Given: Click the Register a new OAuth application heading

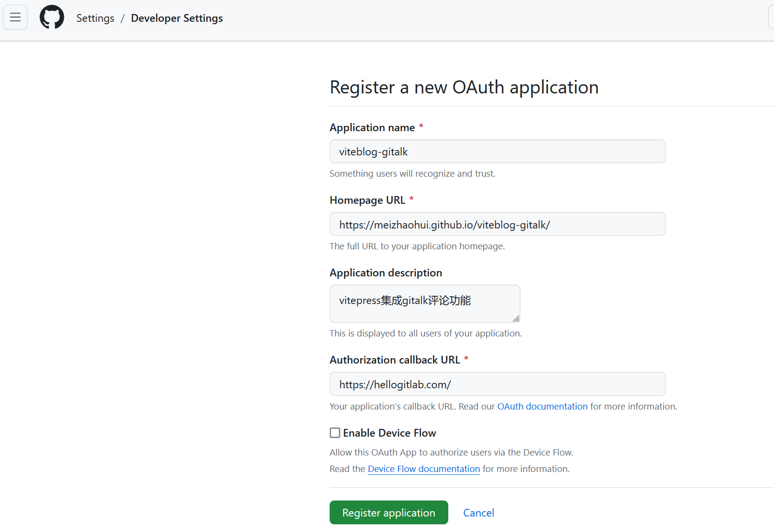Looking at the screenshot, I should pos(464,88).
